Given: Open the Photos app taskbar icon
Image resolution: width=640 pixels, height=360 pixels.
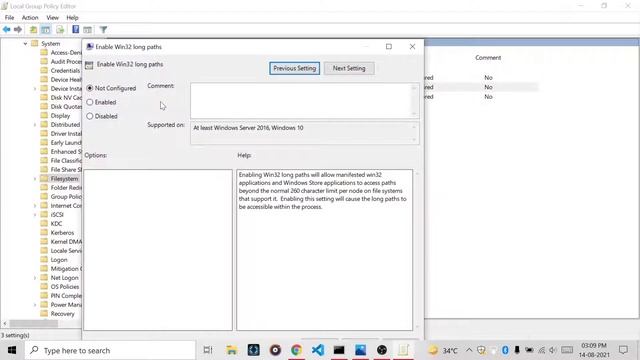Looking at the screenshot, I should coord(360,350).
